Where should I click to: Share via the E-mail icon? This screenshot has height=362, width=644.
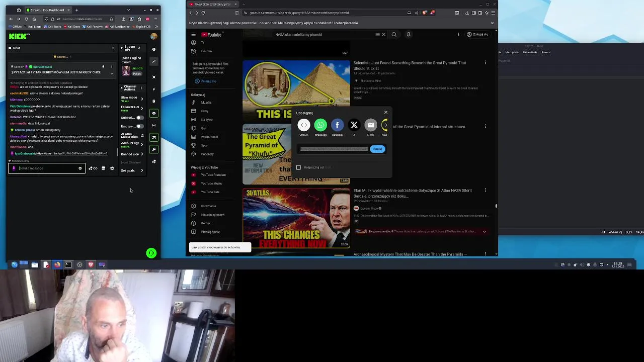point(371,125)
